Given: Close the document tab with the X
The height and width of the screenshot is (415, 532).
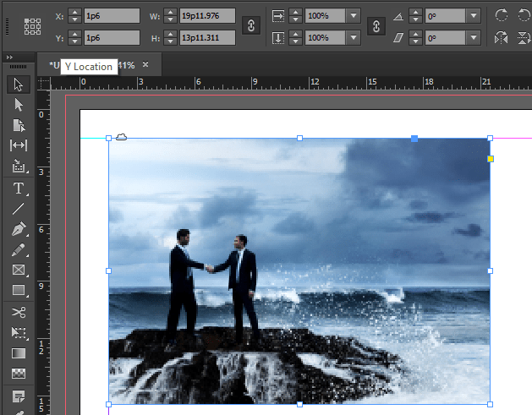Looking at the screenshot, I should point(145,64).
